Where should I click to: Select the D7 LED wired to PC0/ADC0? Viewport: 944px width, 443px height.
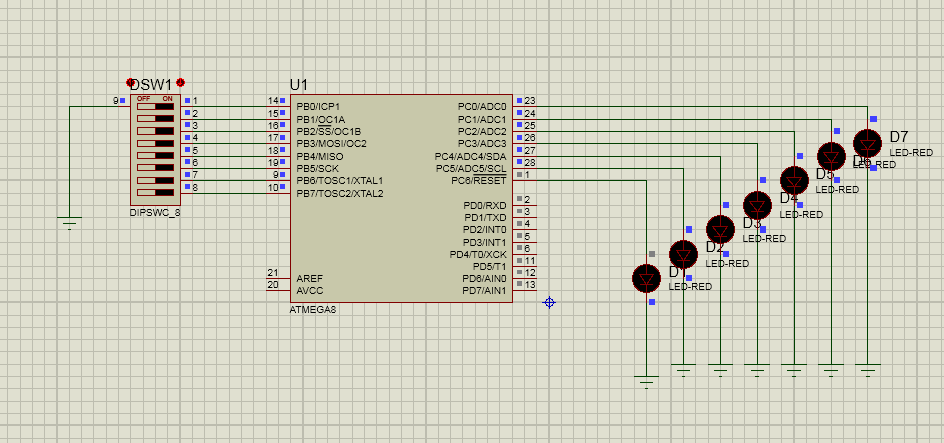point(868,144)
